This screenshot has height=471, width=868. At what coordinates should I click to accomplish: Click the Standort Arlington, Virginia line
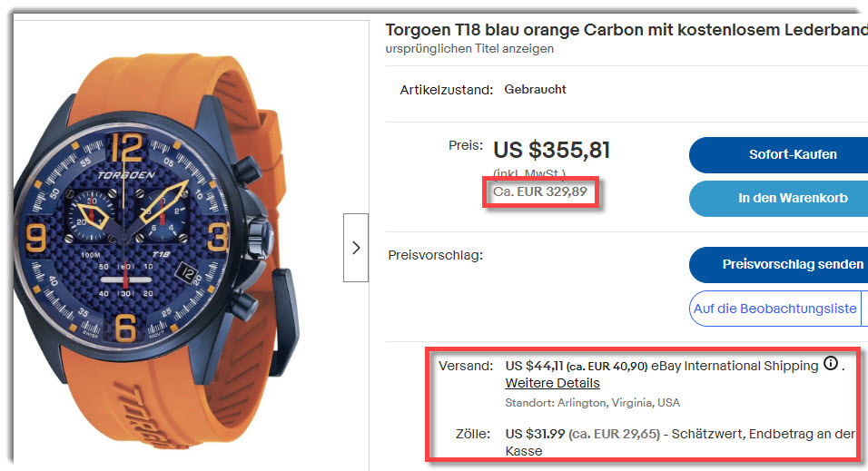coord(592,402)
